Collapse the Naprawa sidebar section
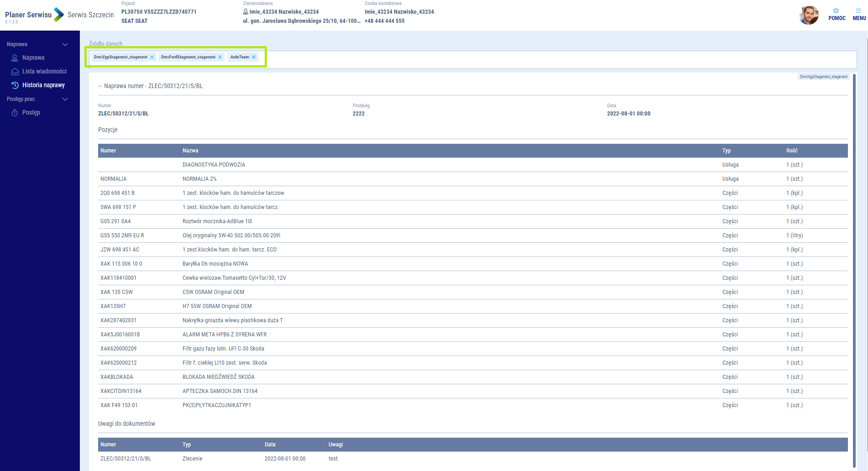Viewport: 868px width, 471px height. click(65, 44)
